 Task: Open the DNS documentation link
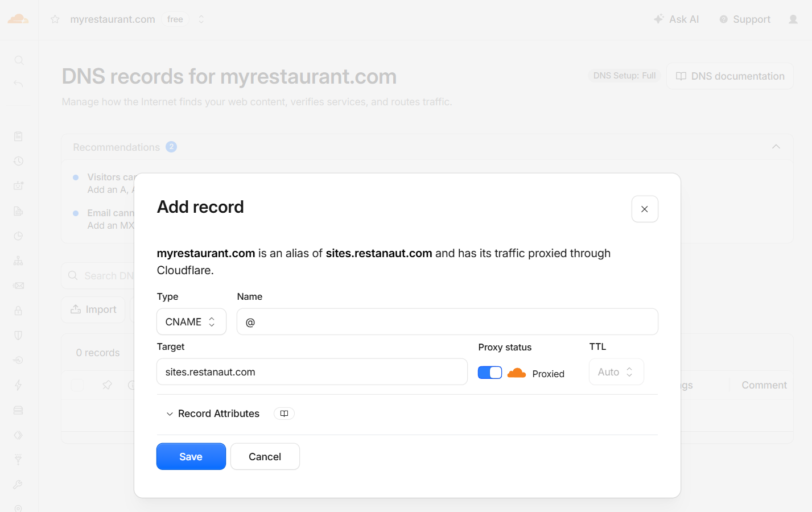(x=730, y=76)
